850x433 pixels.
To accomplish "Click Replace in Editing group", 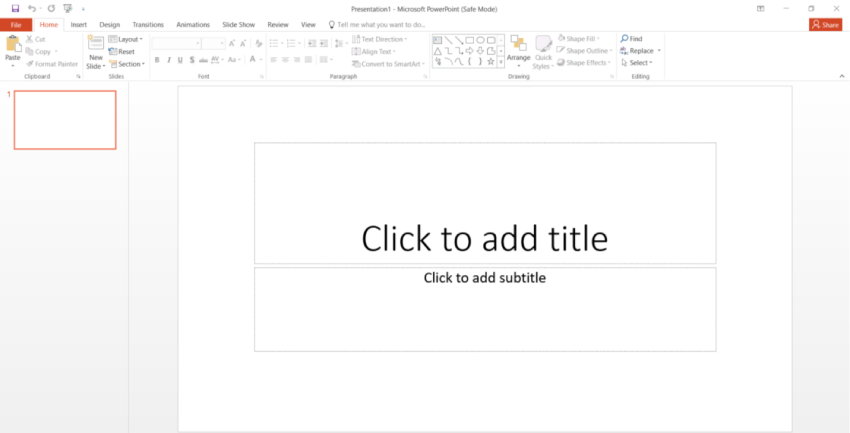I will pos(641,51).
